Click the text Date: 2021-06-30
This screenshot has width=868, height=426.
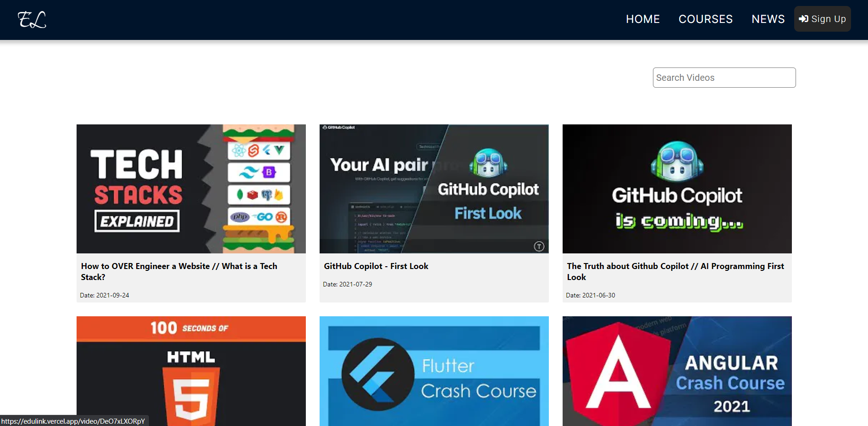[x=591, y=295]
